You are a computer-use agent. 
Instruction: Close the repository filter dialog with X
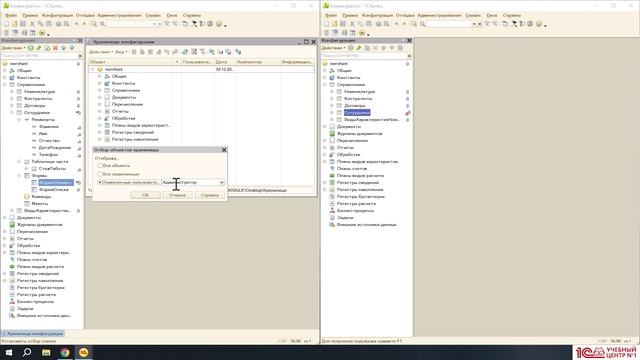pos(224,150)
